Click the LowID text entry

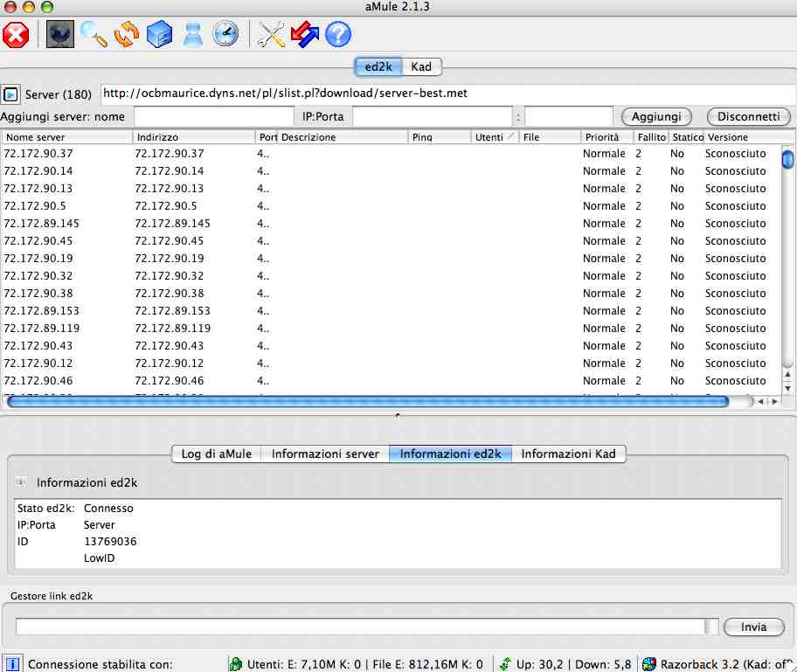[x=99, y=558]
